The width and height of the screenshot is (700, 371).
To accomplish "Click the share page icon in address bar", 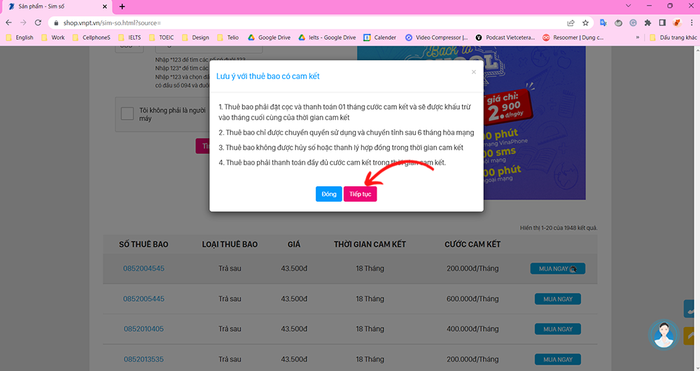I will pos(571,23).
